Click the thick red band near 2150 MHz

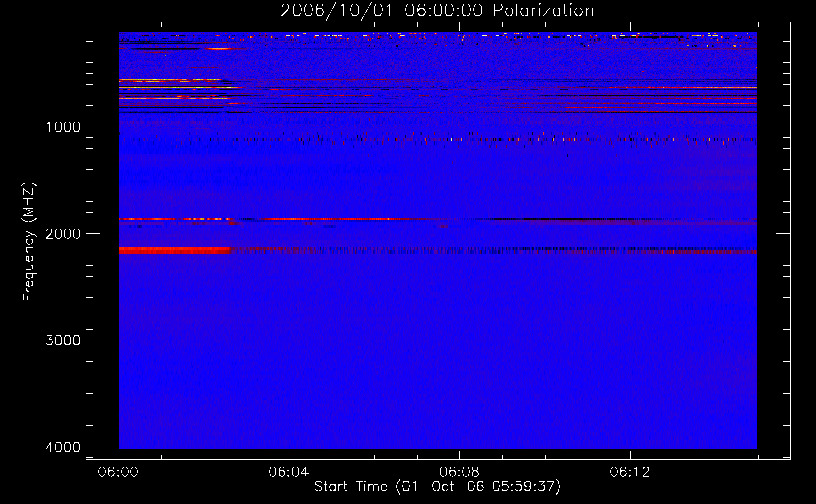pyautogui.click(x=174, y=250)
